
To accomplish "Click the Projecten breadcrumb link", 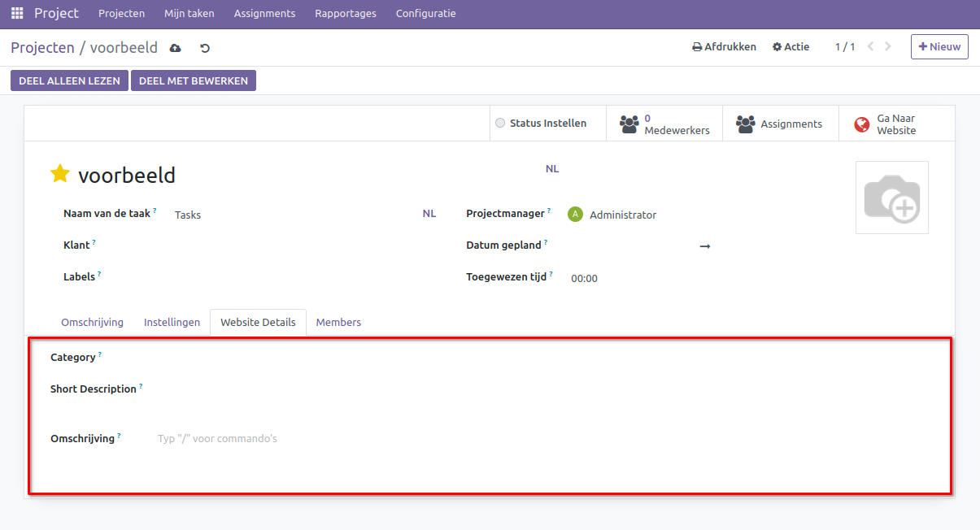I will [42, 48].
